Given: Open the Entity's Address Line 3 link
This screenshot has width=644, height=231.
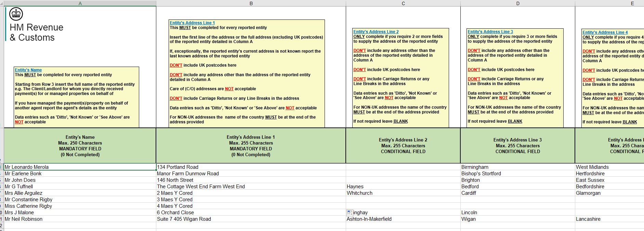Looking at the screenshot, I should click(490, 32).
